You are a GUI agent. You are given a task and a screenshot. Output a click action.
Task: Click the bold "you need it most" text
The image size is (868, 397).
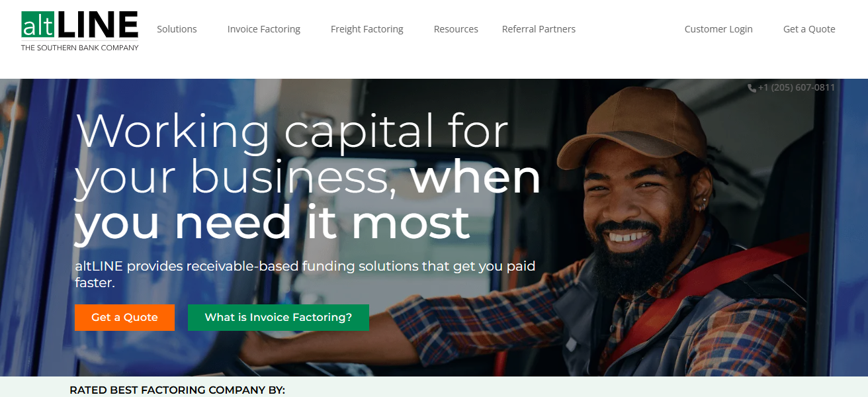pos(272,222)
